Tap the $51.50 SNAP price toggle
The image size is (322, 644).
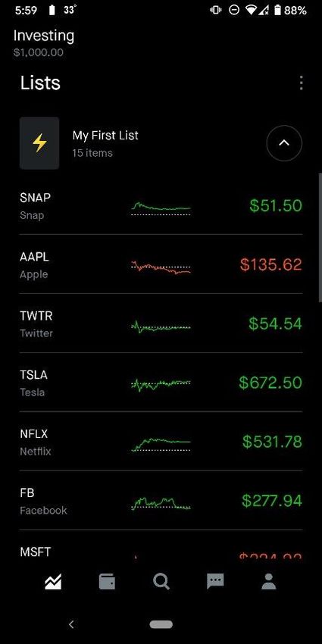(x=276, y=205)
